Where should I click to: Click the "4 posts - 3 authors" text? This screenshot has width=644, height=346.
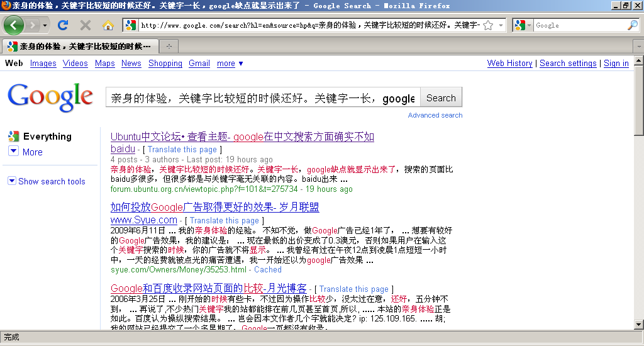click(x=145, y=159)
